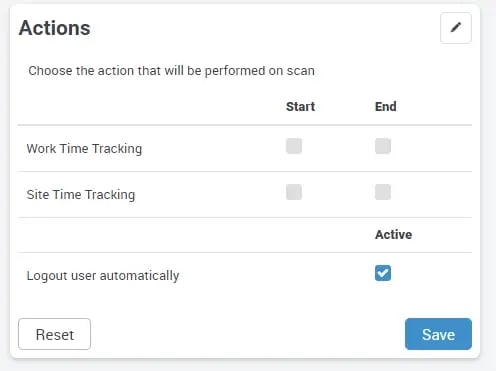Screen dimensions: 496x371
Task: Enable Work Time Tracking Start checkbox
Action: (294, 146)
